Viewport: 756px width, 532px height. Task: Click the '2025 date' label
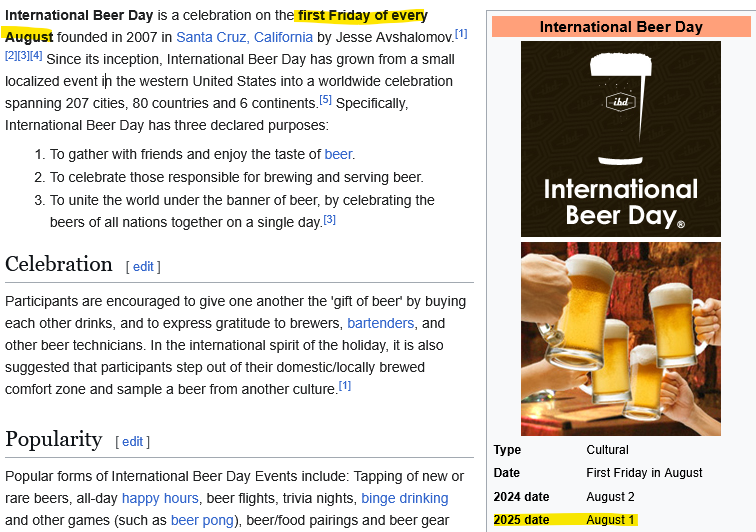coord(521,519)
